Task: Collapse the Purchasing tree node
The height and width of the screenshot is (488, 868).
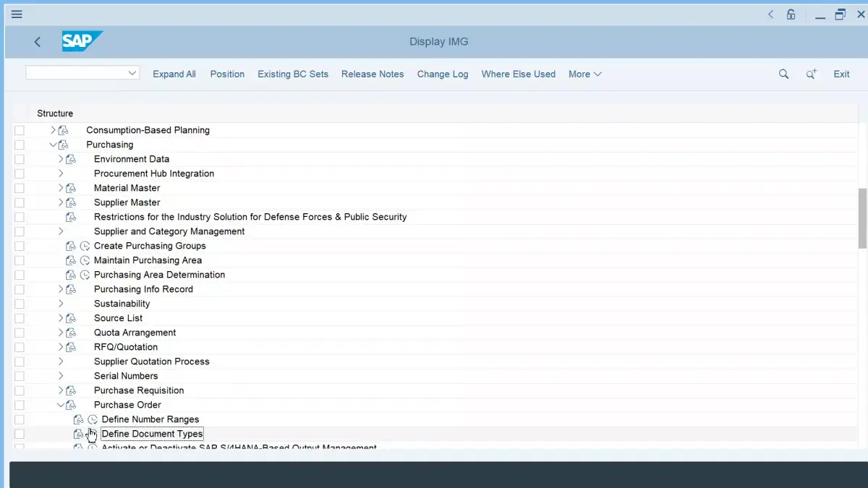Action: point(53,145)
